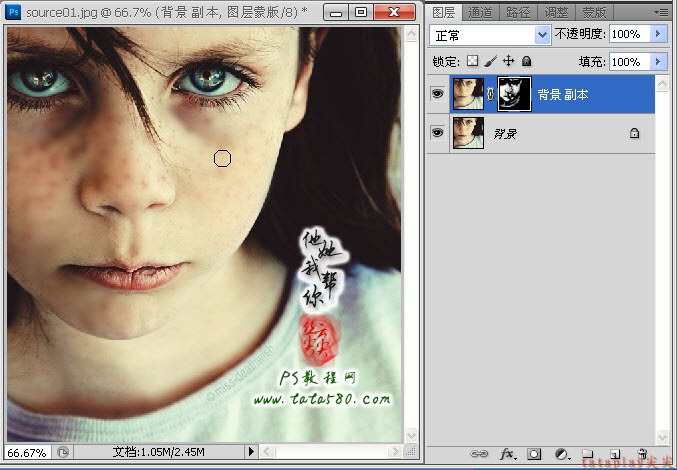Image resolution: width=677 pixels, height=470 pixels.
Task: Select the 背景 layer thumbnail
Action: (468, 133)
